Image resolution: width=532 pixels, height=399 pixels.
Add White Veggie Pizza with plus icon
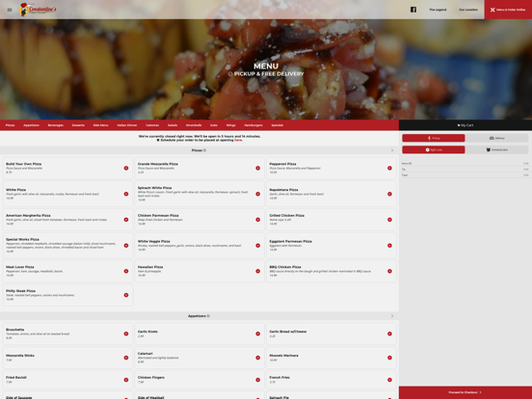click(x=258, y=246)
